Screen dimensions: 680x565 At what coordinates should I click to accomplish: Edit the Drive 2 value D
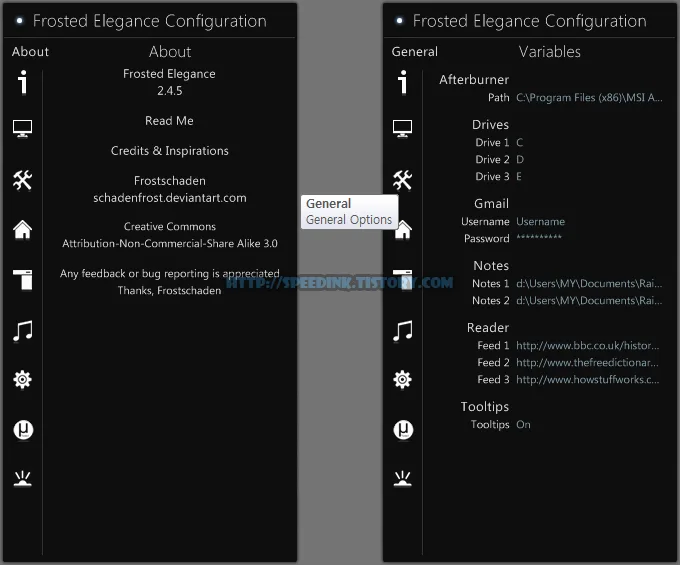(x=520, y=160)
